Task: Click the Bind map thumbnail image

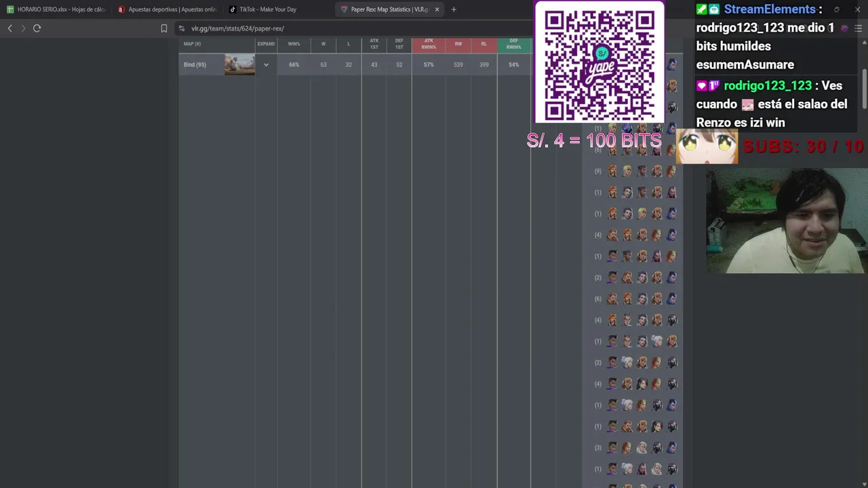Action: point(239,64)
